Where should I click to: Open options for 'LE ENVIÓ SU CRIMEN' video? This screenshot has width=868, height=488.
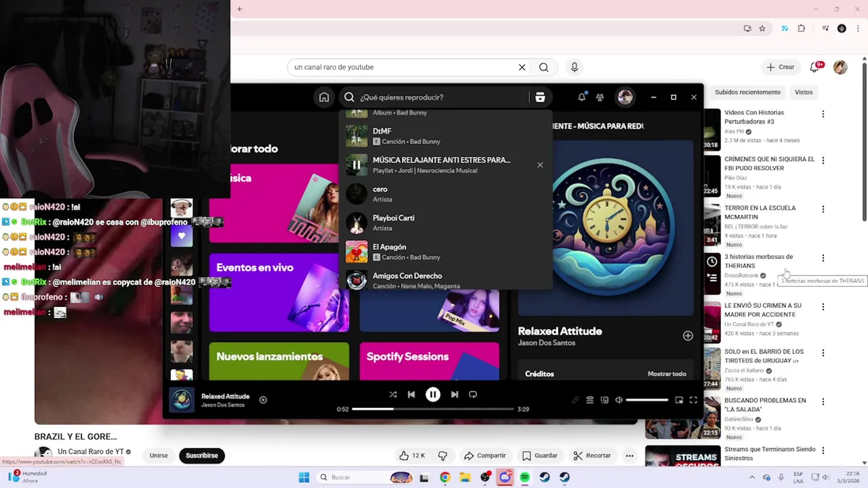click(x=823, y=307)
